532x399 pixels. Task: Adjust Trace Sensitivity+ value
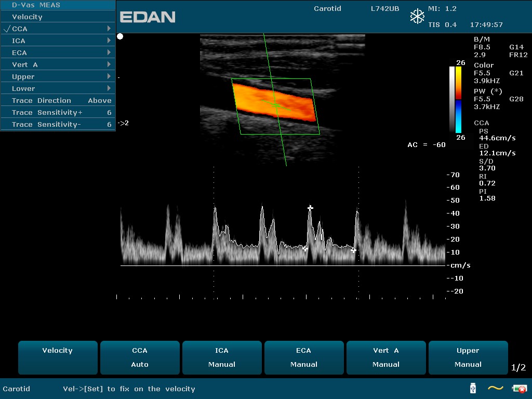point(58,112)
